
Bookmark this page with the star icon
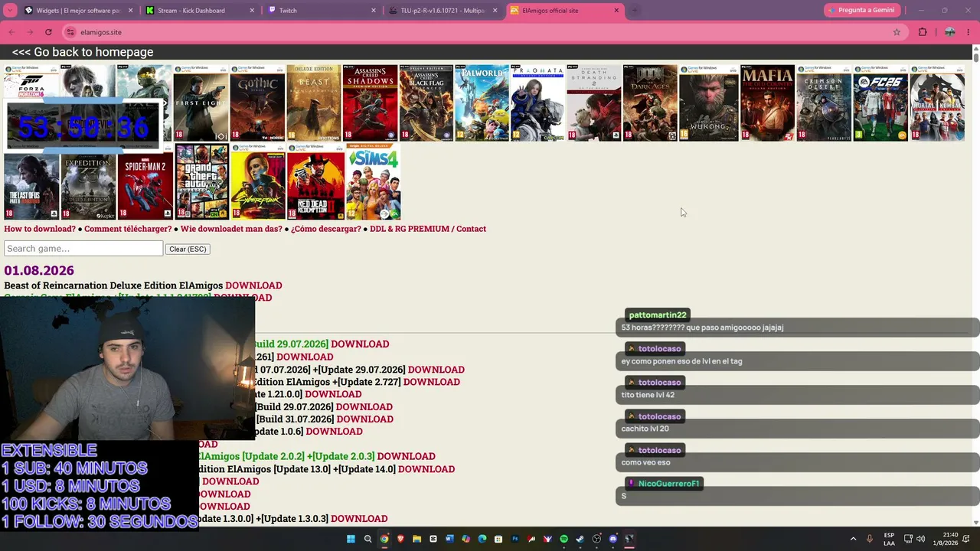pos(897,32)
